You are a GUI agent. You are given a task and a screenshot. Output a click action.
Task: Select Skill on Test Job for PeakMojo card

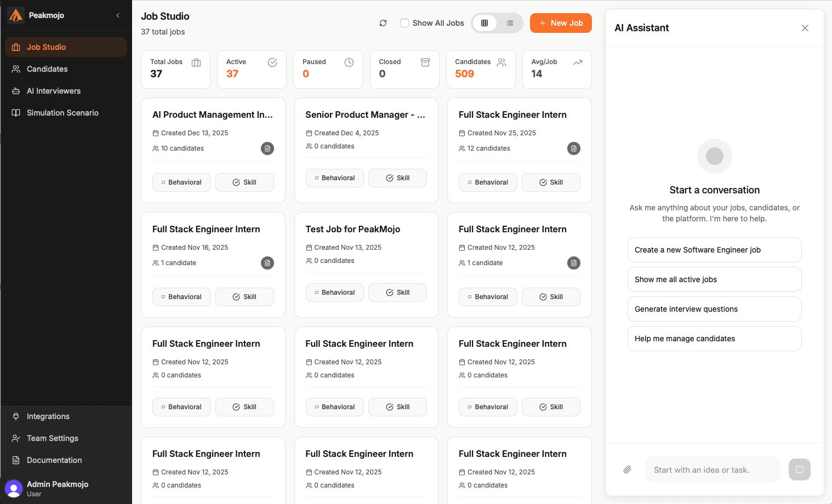(398, 293)
